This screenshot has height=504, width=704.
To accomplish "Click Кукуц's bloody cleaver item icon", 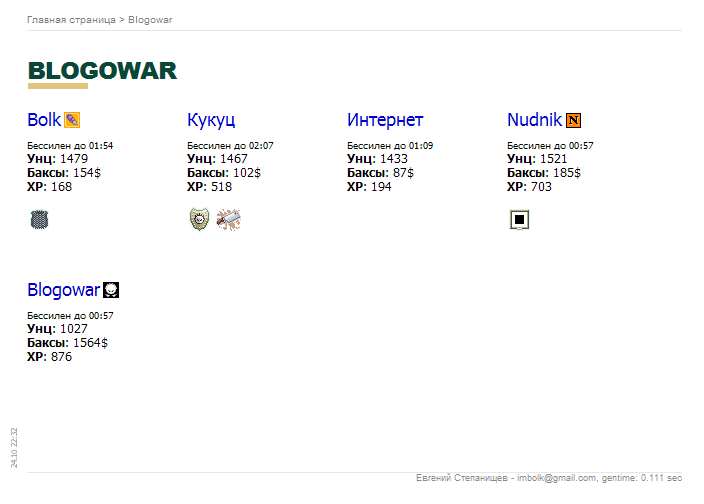I will pos(229,219).
